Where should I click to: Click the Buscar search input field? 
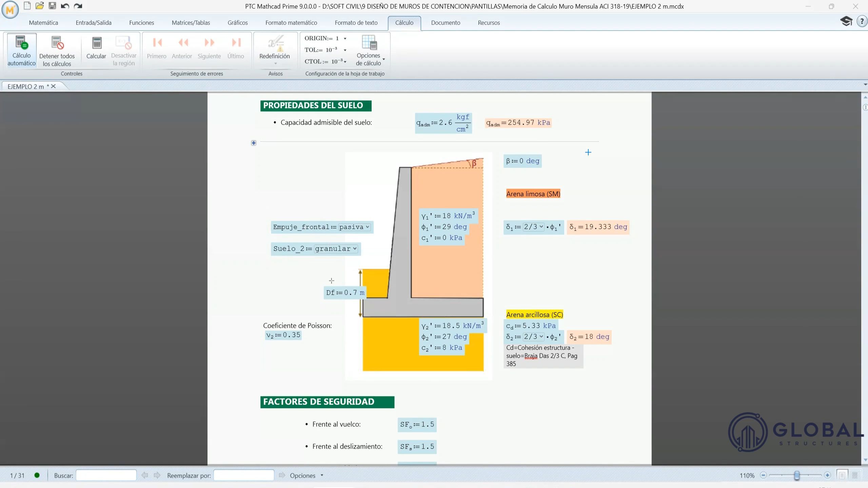106,475
